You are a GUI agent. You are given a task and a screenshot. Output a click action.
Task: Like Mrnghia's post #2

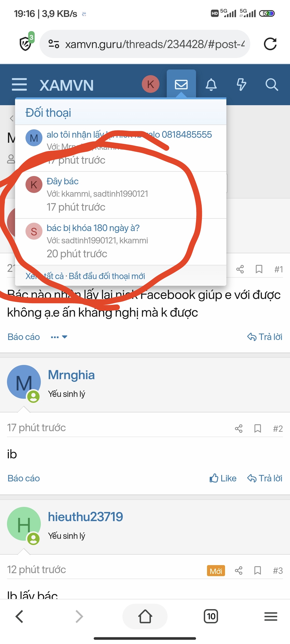click(x=223, y=478)
